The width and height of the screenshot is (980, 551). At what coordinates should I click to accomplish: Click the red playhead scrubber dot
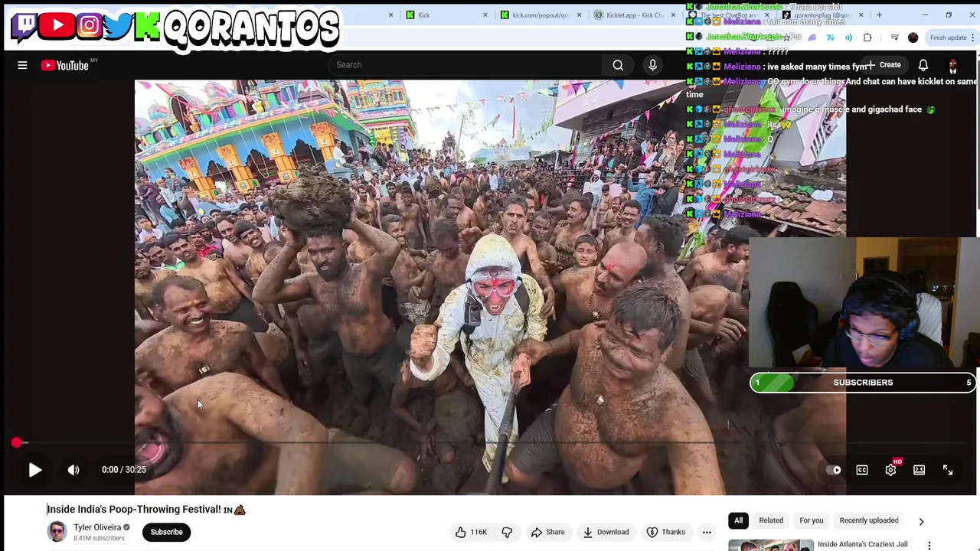click(x=16, y=442)
